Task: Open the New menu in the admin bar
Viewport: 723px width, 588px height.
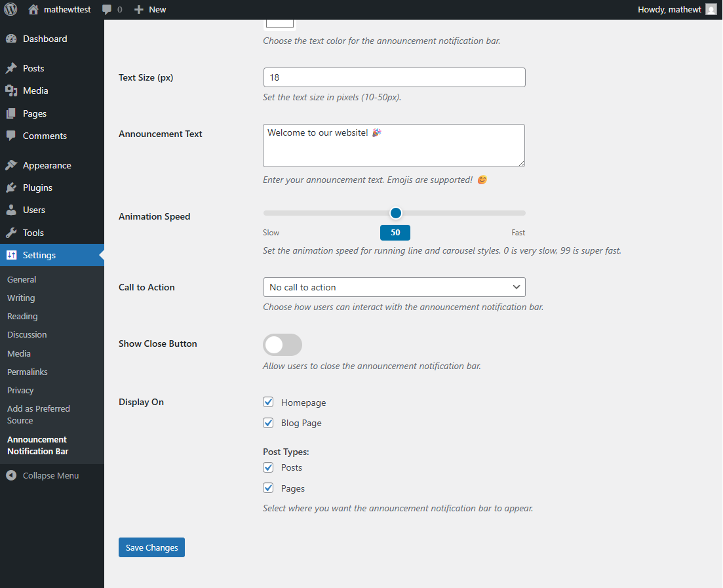Action: [150, 9]
